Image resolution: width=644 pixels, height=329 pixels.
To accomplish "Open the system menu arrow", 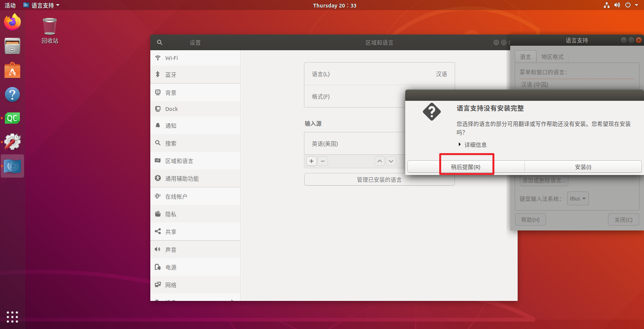I will [x=637, y=5].
